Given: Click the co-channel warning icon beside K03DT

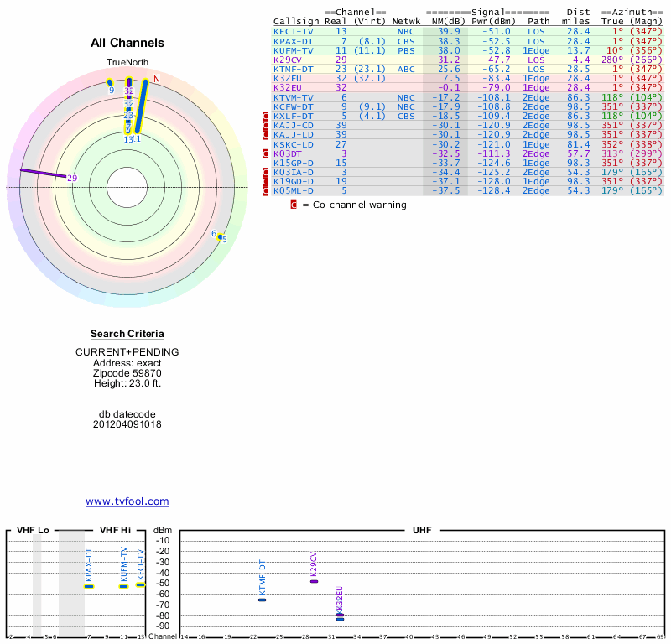Looking at the screenshot, I should (x=266, y=153).
